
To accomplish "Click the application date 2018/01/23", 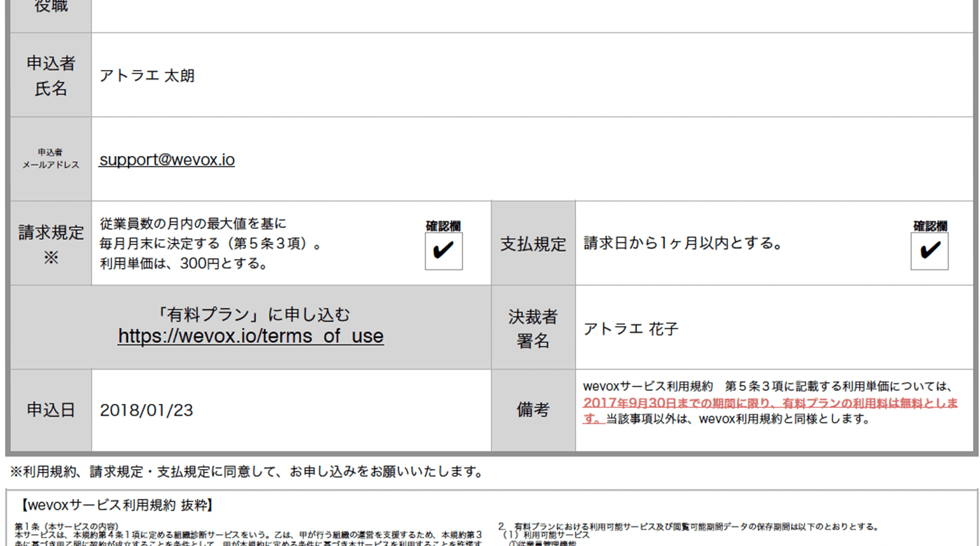I will [146, 410].
